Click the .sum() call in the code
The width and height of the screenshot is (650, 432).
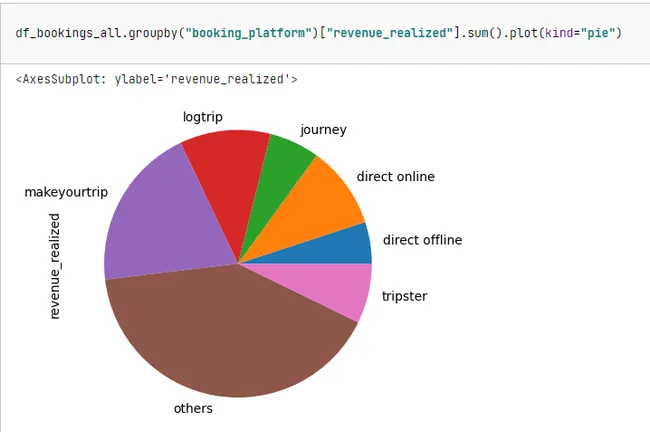[481, 33]
